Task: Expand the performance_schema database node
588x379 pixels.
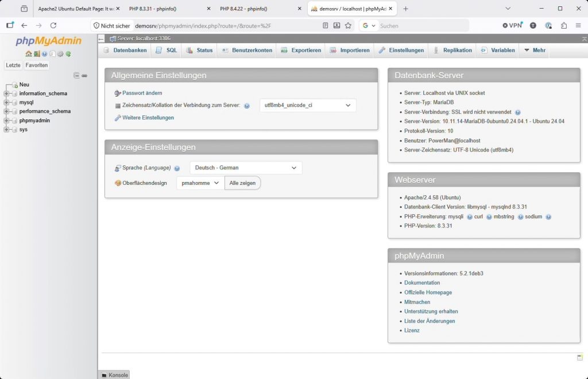Action: [x=6, y=111]
